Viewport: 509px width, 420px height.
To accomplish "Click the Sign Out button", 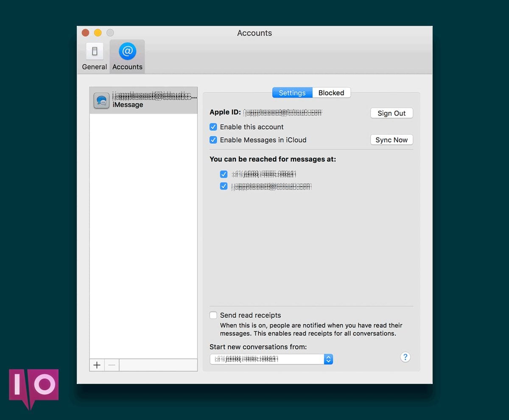I will click(x=392, y=113).
